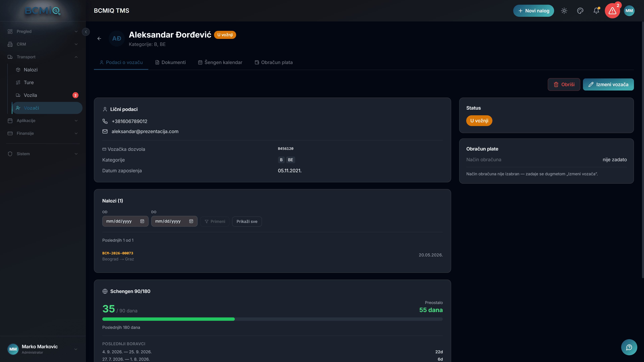Click the OD date input field
644x362 pixels.
click(x=125, y=221)
